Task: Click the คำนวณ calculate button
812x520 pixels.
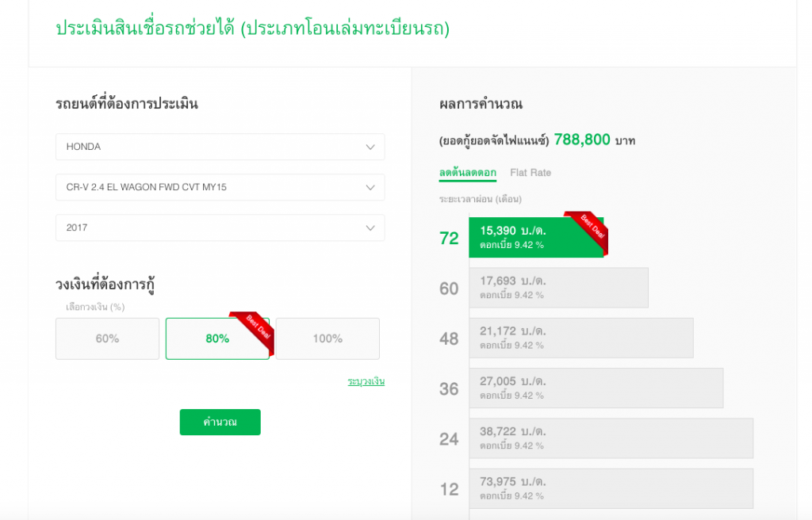Action: click(220, 422)
